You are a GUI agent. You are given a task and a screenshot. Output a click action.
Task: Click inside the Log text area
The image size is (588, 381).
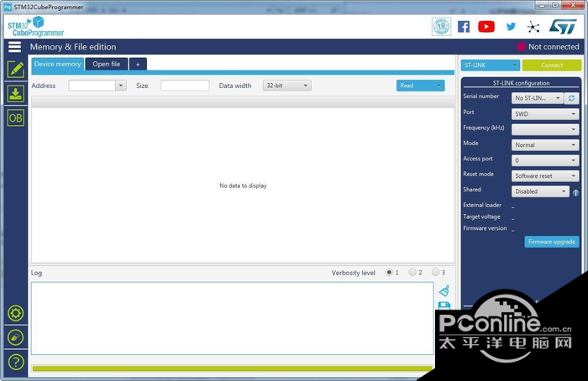coord(233,318)
